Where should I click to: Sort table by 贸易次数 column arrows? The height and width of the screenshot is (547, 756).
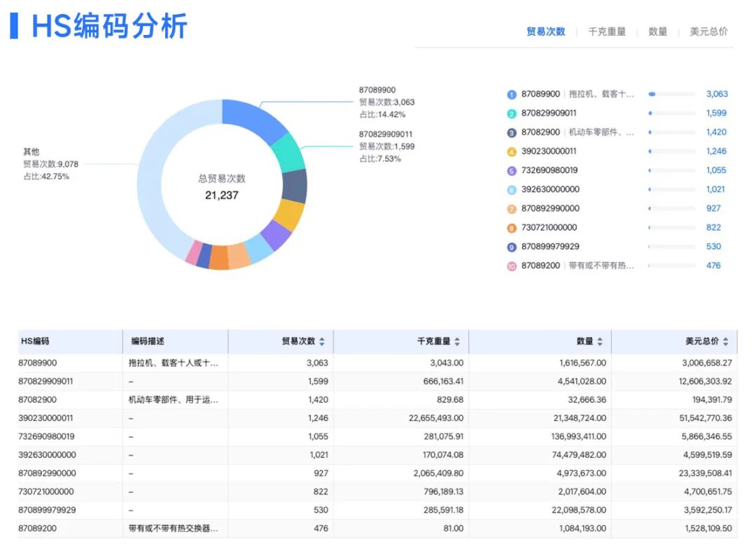(x=322, y=342)
